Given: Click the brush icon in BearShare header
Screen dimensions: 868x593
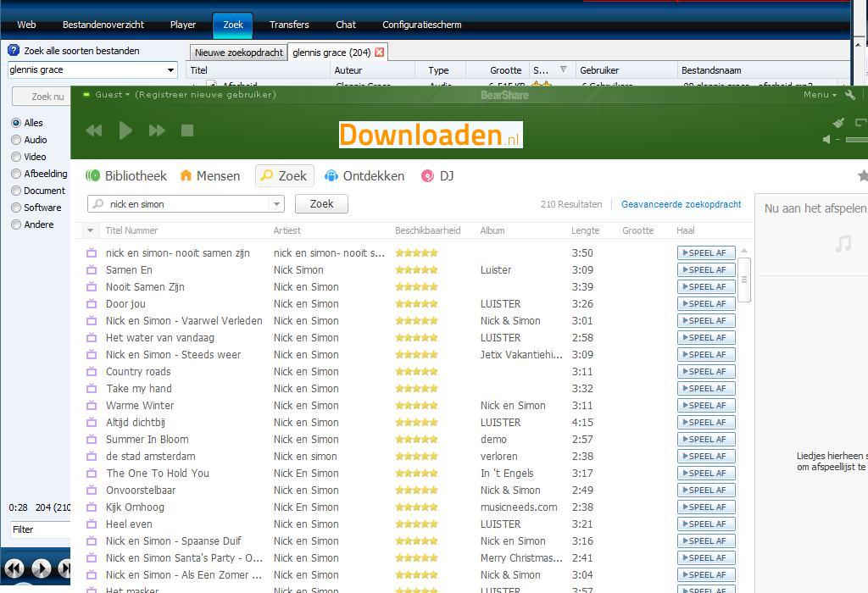Looking at the screenshot, I should [838, 122].
